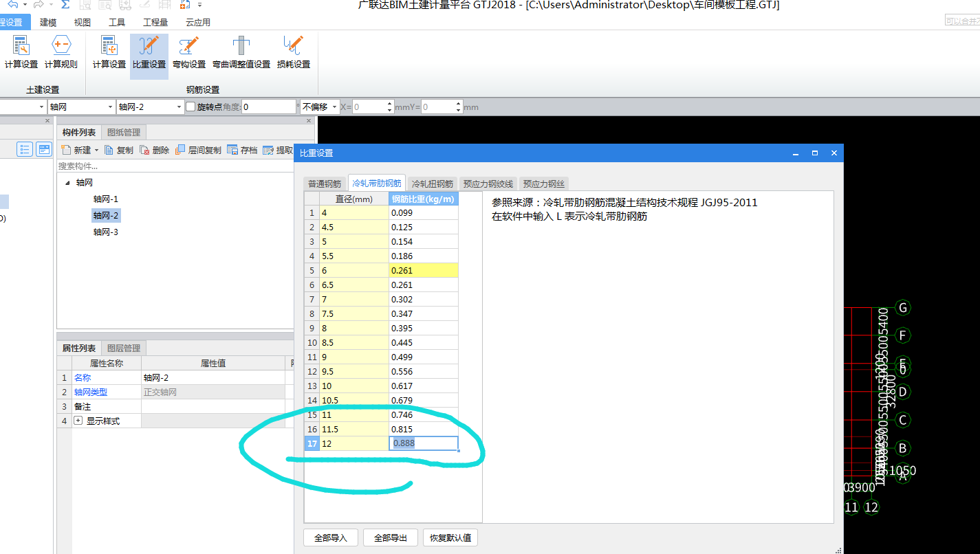This screenshot has height=554, width=980.
Task: Click the 搜索构件 search box
Action: click(176, 166)
